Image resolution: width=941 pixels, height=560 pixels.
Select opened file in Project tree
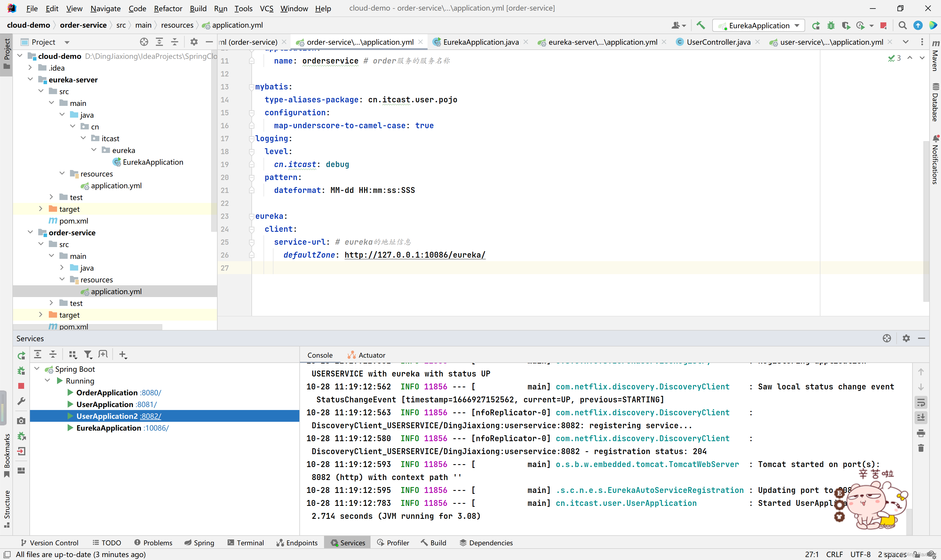144,42
